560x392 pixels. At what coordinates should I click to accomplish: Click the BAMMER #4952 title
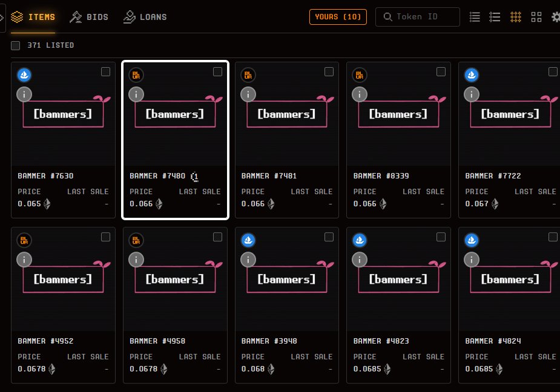(x=45, y=341)
